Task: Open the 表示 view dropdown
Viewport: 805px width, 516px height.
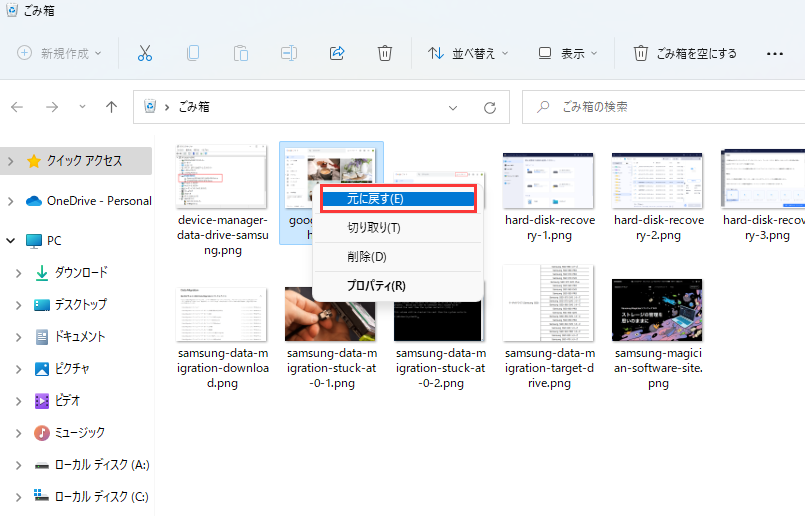Action: [567, 53]
